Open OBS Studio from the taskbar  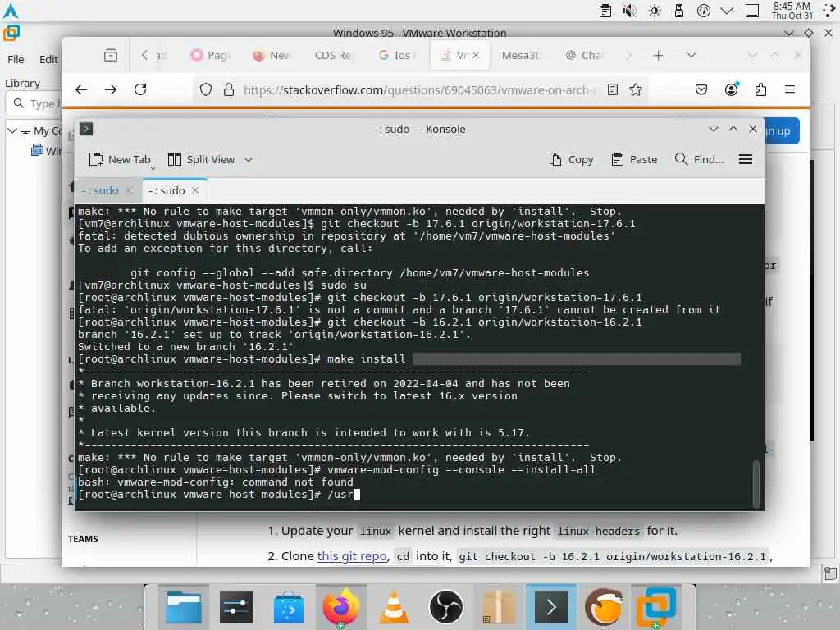pyautogui.click(x=445, y=607)
